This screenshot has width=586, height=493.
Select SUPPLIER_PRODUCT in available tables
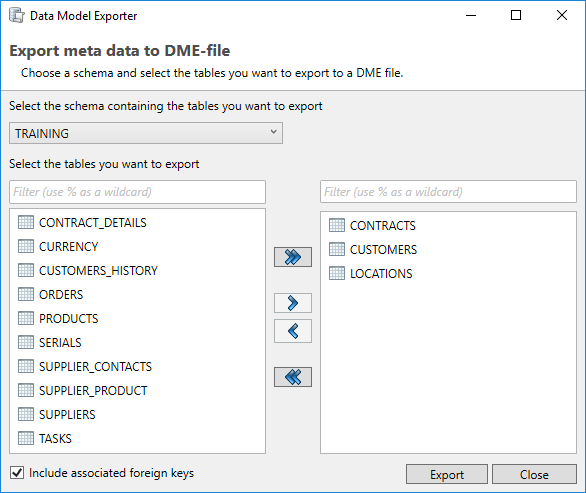pos(93,391)
